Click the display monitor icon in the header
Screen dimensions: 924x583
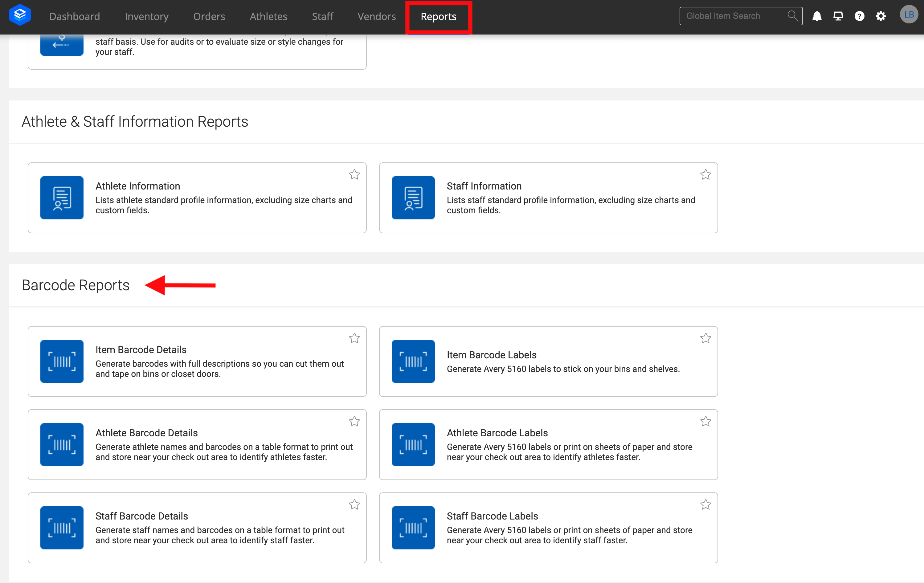coord(838,16)
